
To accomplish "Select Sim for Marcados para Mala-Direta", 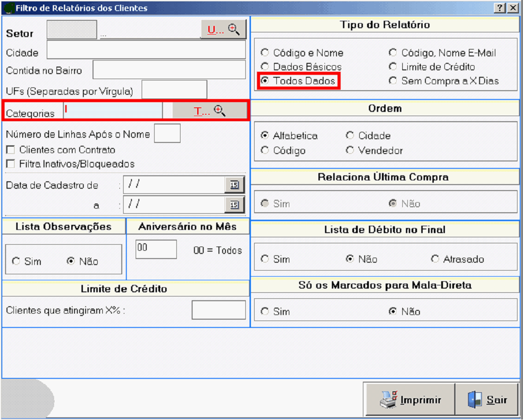I will click(265, 311).
